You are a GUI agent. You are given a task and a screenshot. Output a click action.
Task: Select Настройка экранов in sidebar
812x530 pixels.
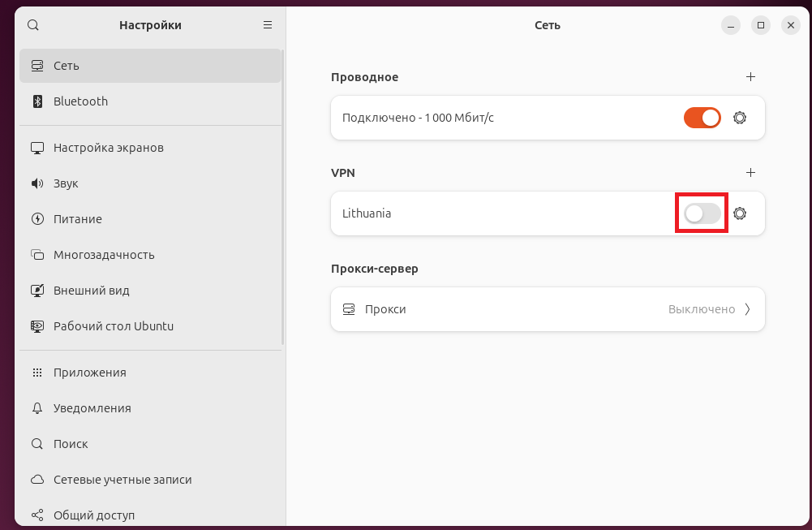[109, 148]
